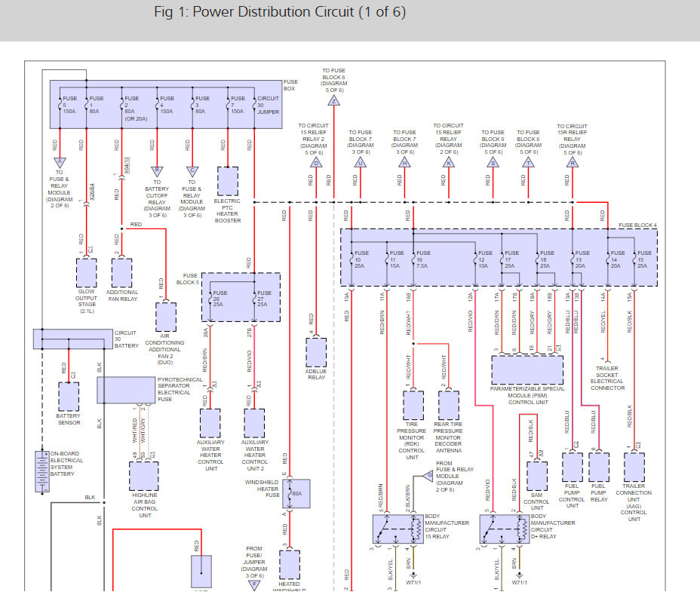Click the 'FUSE 18 25A' label
Image resolution: width=700 pixels, height=601 pixels.
547,259
